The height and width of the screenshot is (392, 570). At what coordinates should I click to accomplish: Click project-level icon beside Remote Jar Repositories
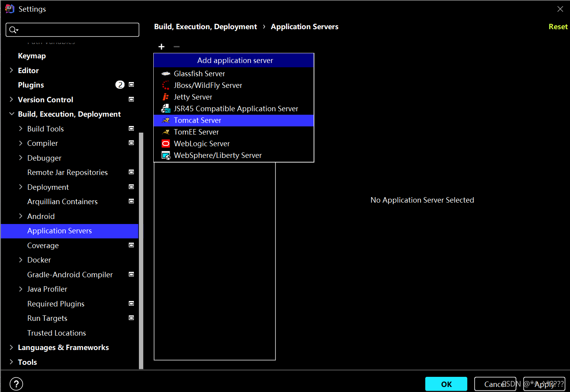coord(132,172)
